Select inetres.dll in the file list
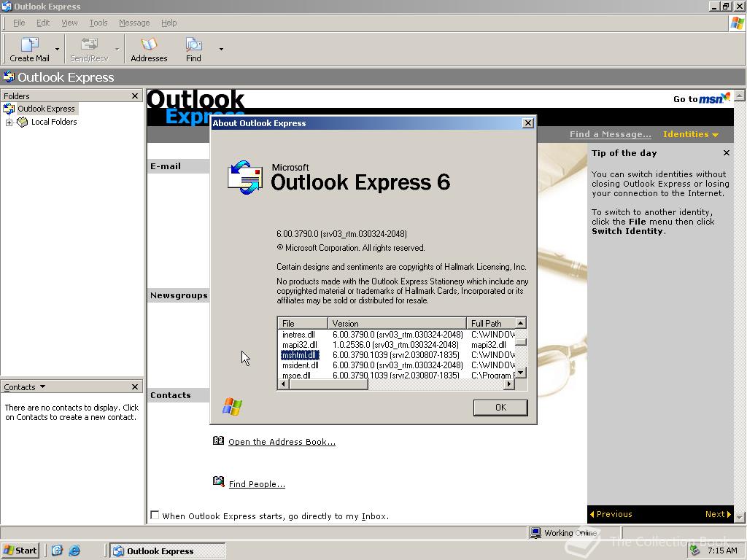The image size is (747, 560). pos(298,335)
